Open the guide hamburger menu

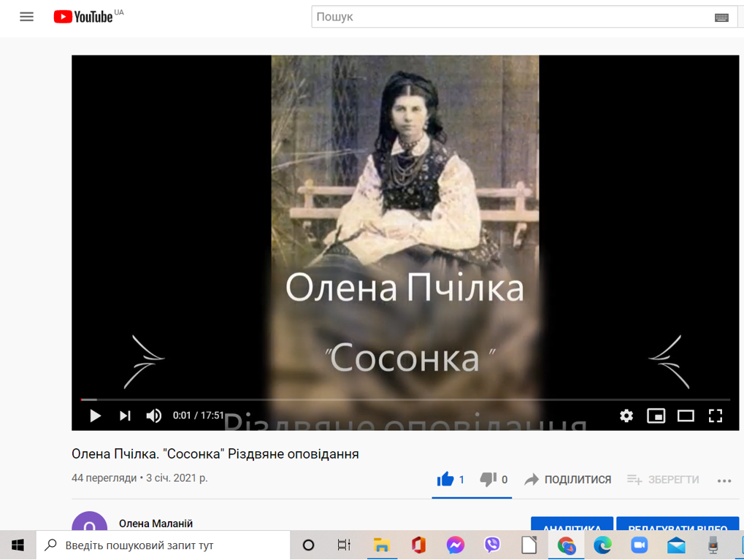point(26,16)
